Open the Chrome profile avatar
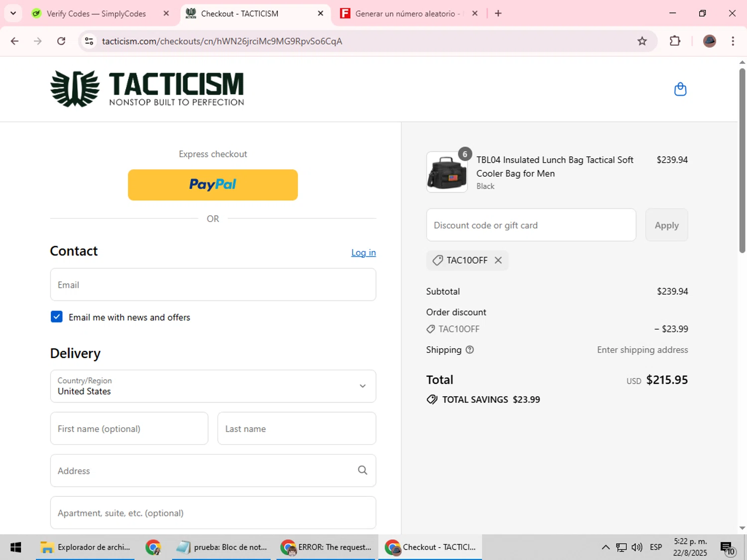The height and width of the screenshot is (560, 747). point(709,41)
